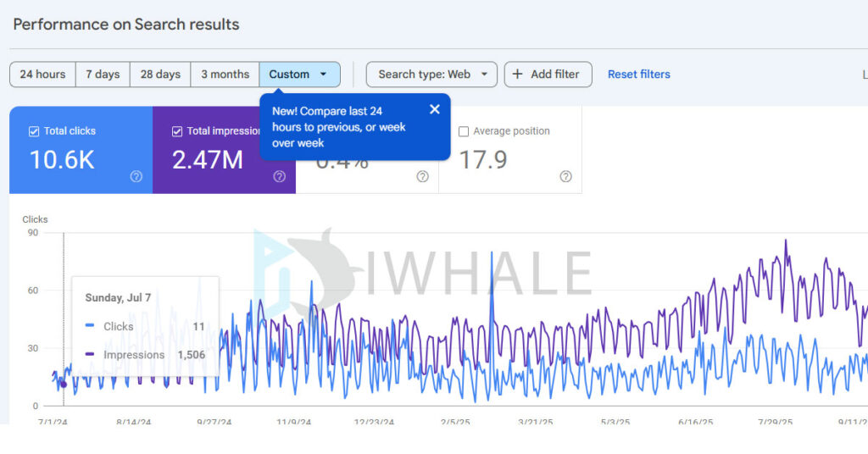This screenshot has height=454, width=868.
Task: Click help icon on Total impressions card
Action: pos(279,176)
